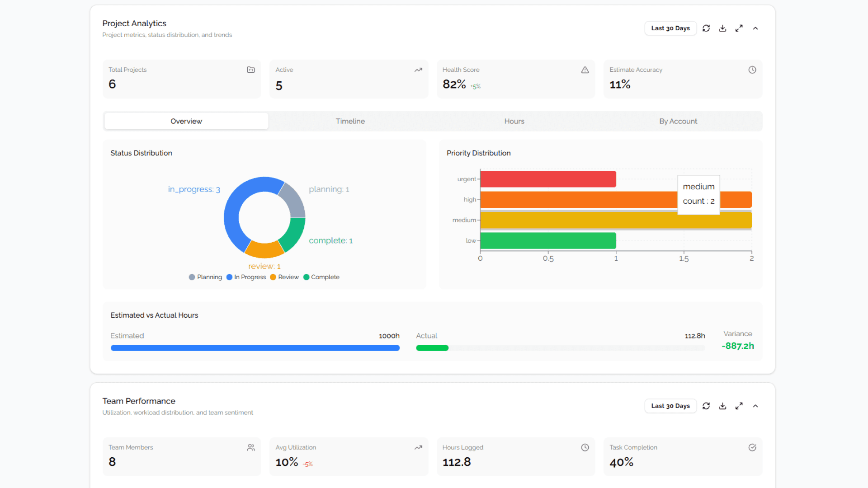The width and height of the screenshot is (868, 488).
Task: Select the Overview tab
Action: pos(186,121)
